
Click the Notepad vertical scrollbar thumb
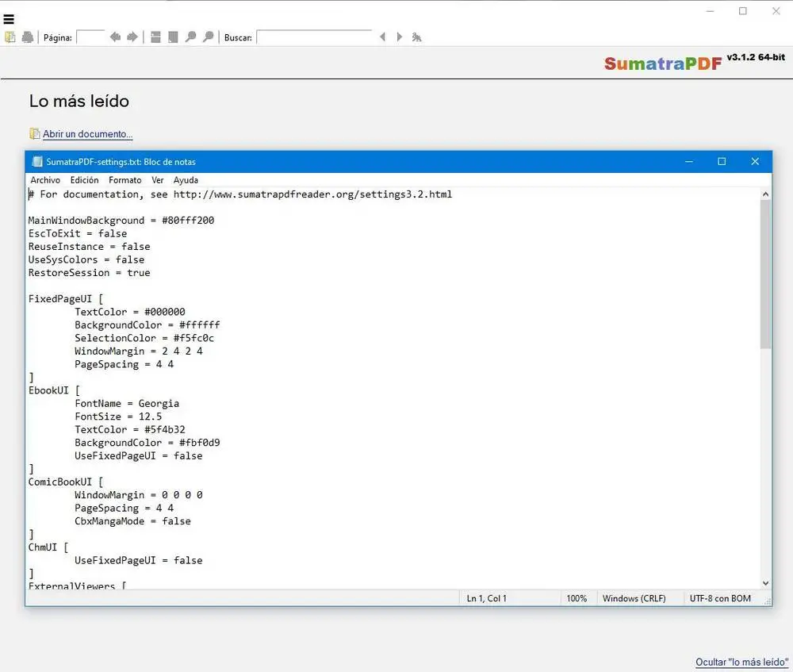point(765,274)
